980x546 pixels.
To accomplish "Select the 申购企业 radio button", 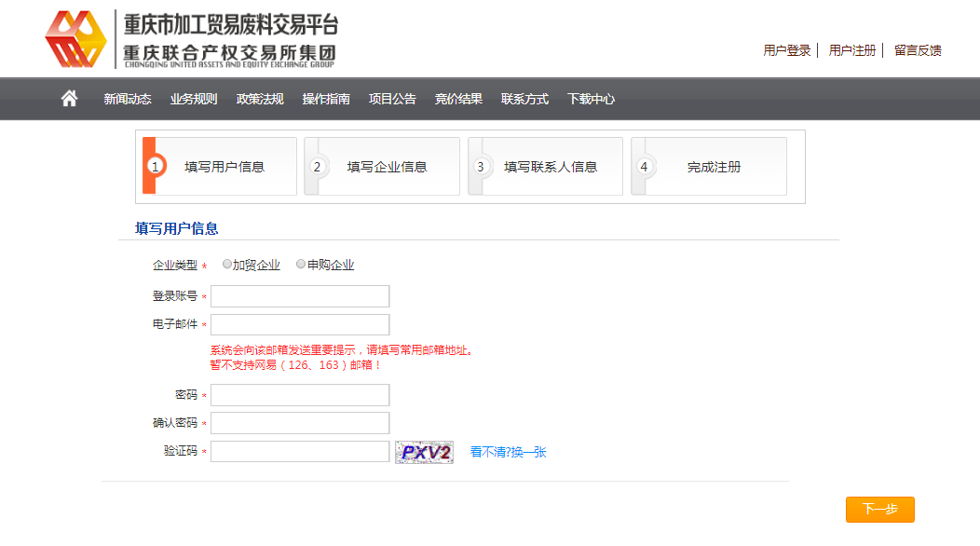I will coord(301,265).
